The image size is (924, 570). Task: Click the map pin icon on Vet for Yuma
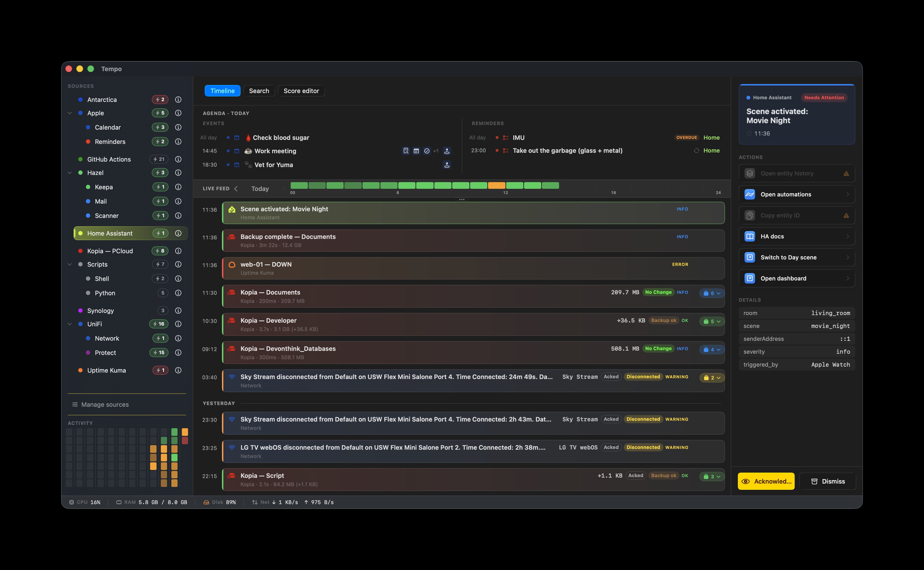pos(447,165)
